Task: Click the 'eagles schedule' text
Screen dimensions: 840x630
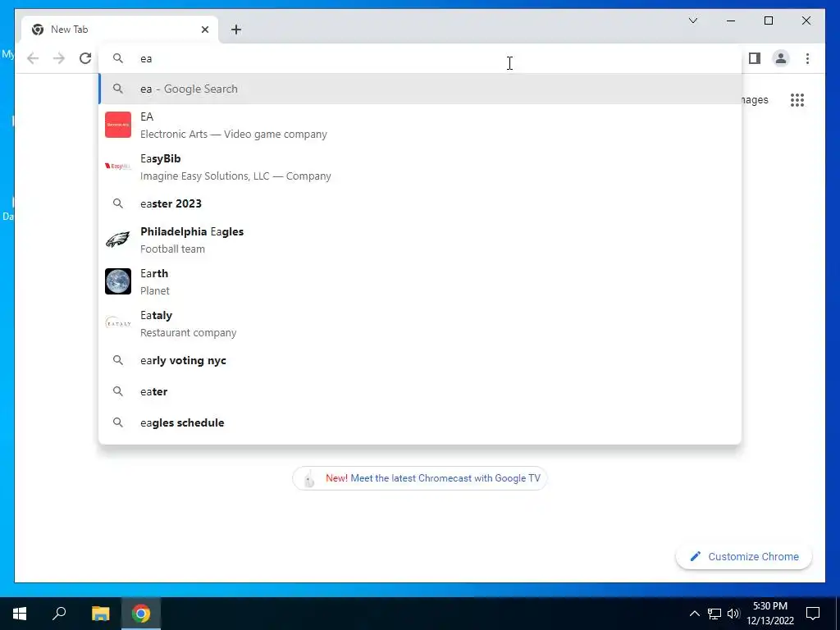Action: 182,422
